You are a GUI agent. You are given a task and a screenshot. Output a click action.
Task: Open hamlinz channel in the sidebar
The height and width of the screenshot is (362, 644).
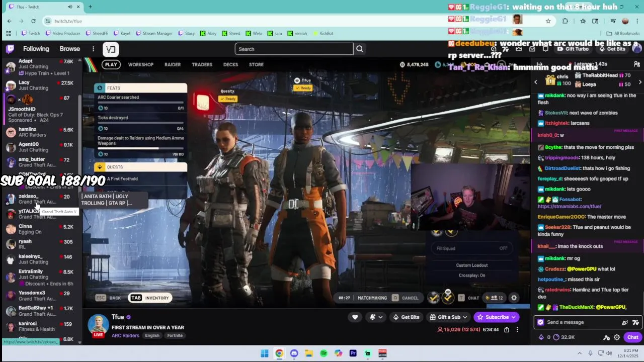click(x=40, y=132)
